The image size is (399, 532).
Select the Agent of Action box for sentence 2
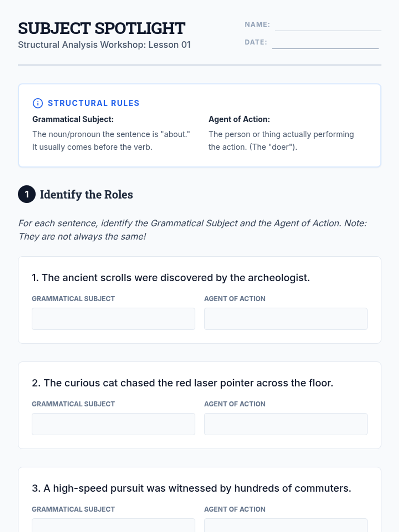click(x=286, y=424)
